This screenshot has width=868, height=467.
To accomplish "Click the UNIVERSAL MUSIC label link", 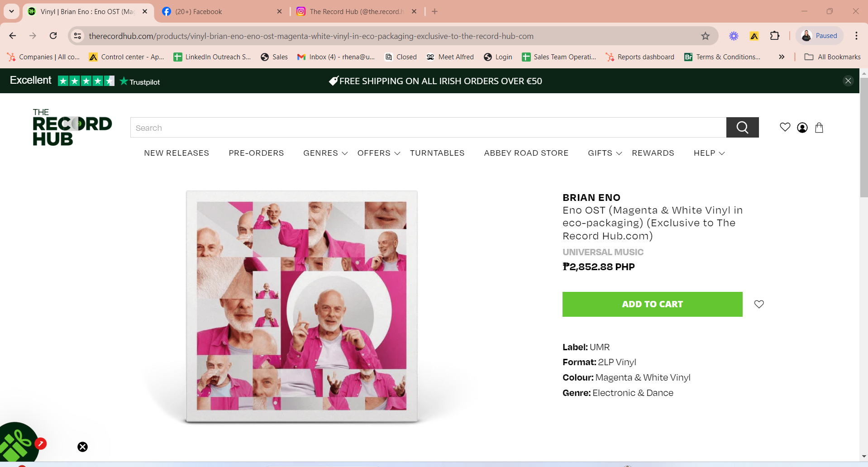I will point(603,252).
